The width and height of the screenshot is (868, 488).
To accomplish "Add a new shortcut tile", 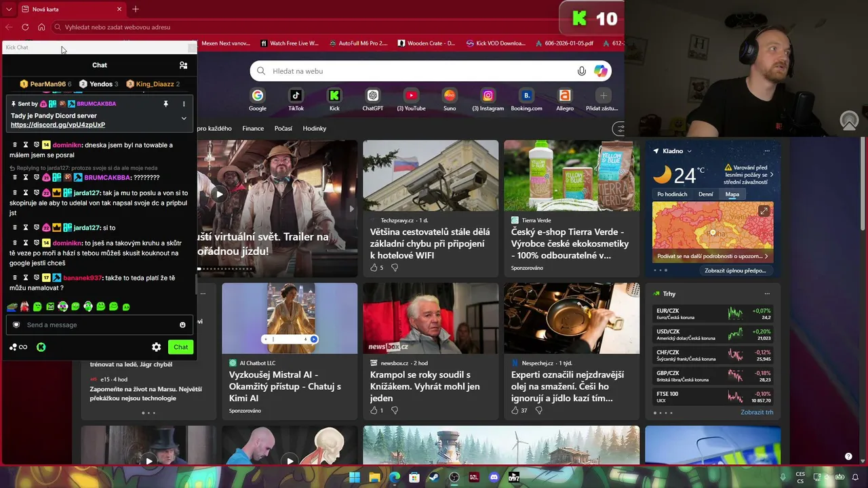I will pos(603,99).
